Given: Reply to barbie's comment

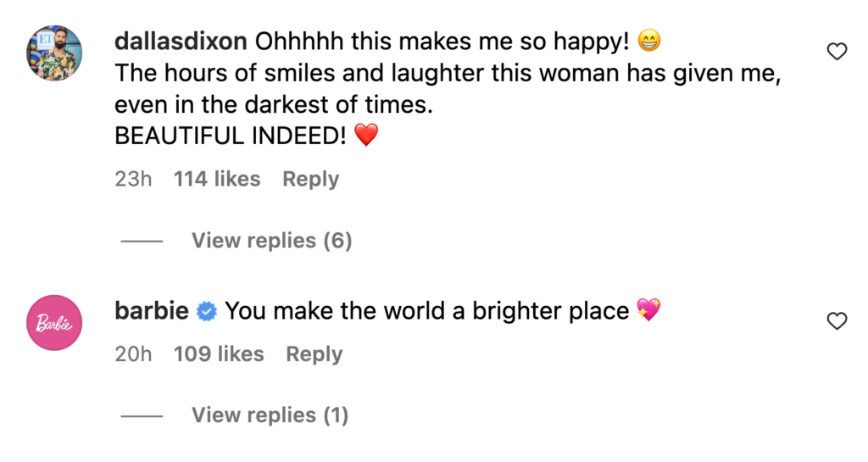Looking at the screenshot, I should 314,354.
